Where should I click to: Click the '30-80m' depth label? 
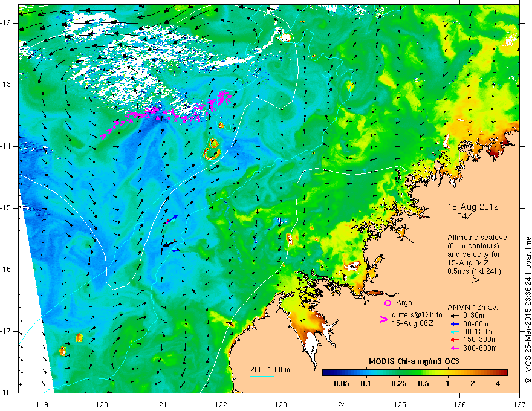tap(475, 324)
